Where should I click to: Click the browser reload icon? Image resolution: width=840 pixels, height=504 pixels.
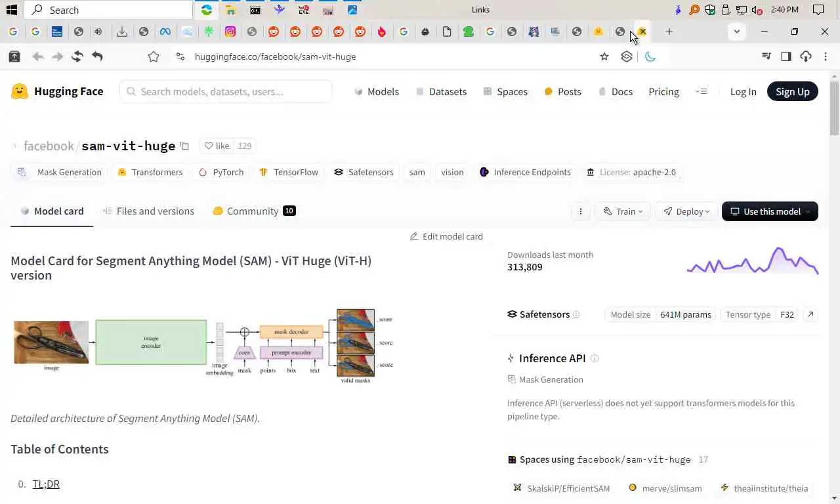click(77, 56)
